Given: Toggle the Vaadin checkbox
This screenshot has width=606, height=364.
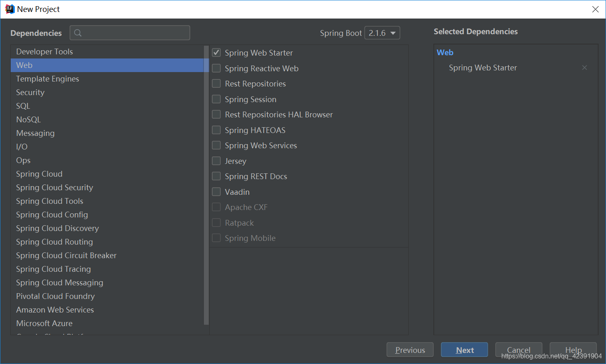Looking at the screenshot, I should tap(216, 191).
